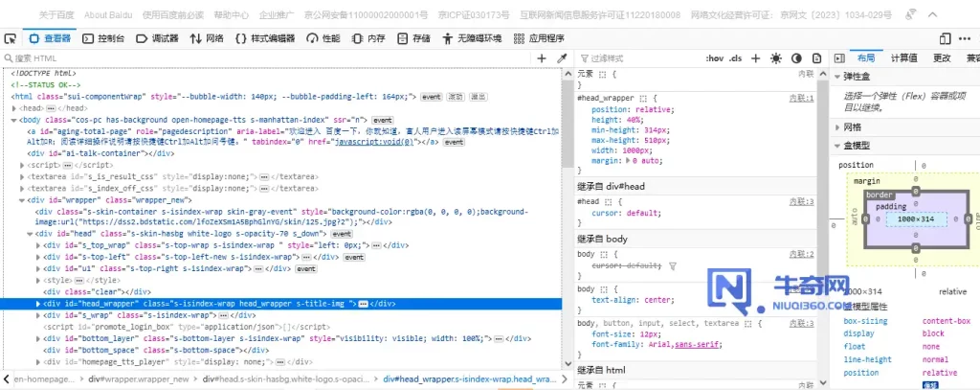
Task: Open the 存储 tab
Action: [413, 39]
